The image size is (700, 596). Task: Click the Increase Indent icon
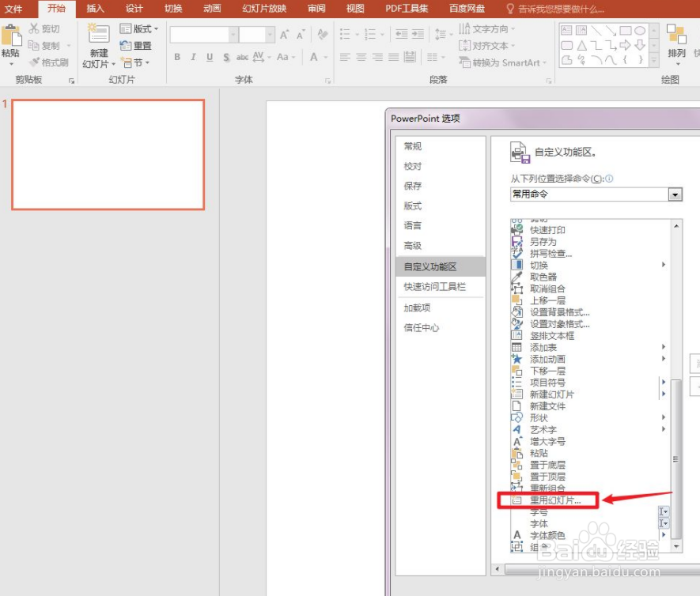coord(418,34)
